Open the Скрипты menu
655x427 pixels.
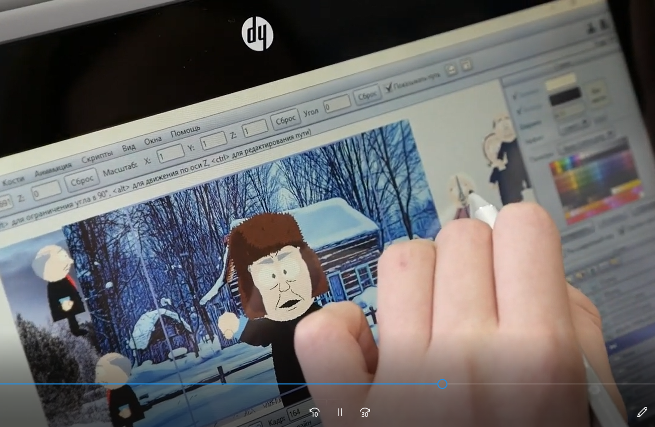[x=97, y=157]
